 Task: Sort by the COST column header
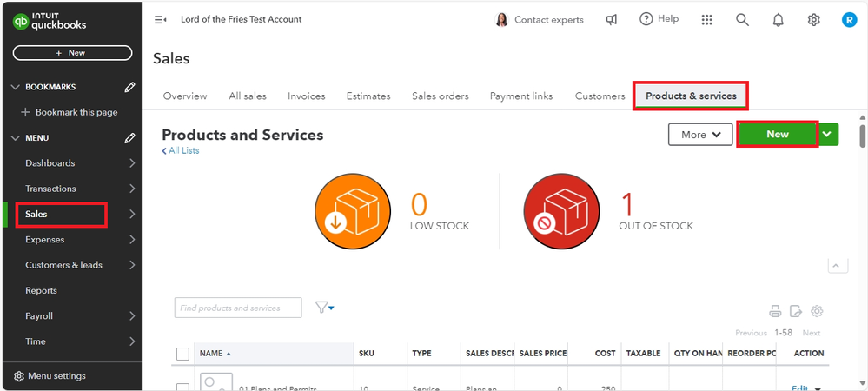tap(606, 354)
